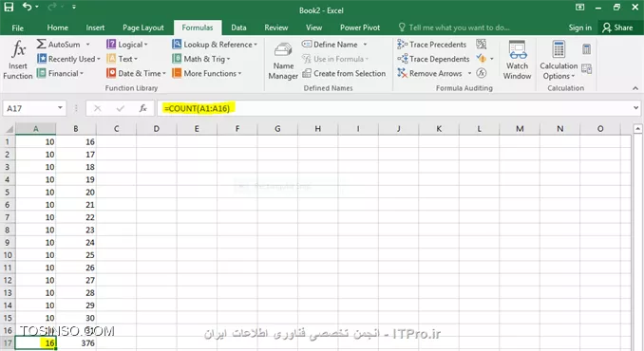This screenshot has height=351, width=644.
Task: Click Cancel X in formula bar
Action: coord(97,108)
